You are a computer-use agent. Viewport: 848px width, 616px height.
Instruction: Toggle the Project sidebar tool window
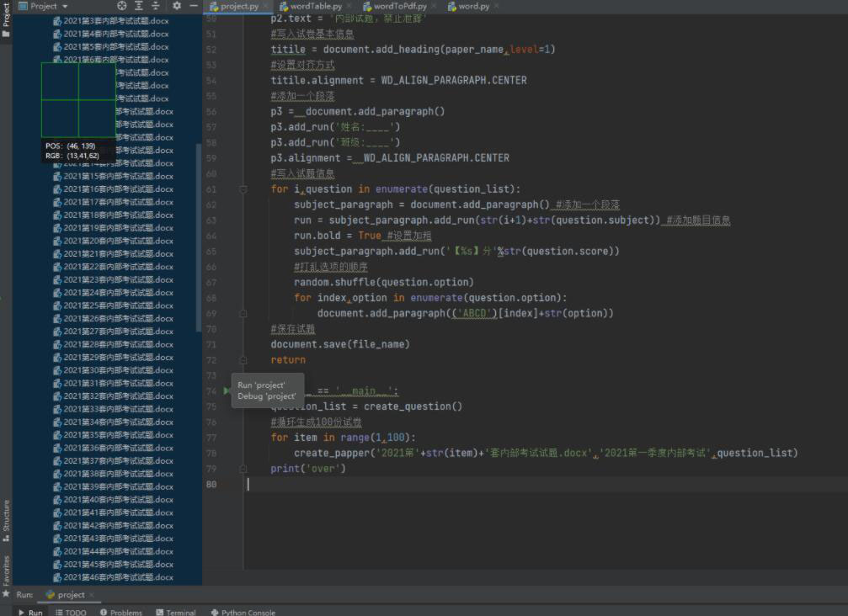click(x=6, y=15)
